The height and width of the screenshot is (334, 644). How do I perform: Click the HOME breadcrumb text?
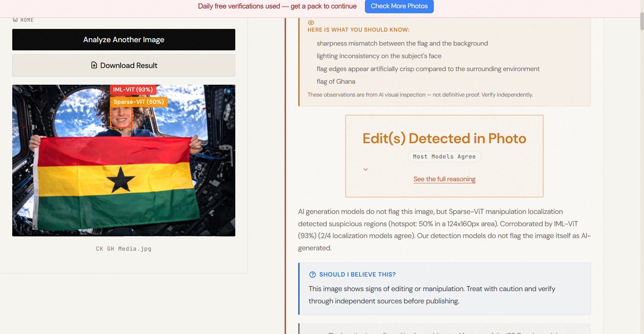pyautogui.click(x=27, y=20)
